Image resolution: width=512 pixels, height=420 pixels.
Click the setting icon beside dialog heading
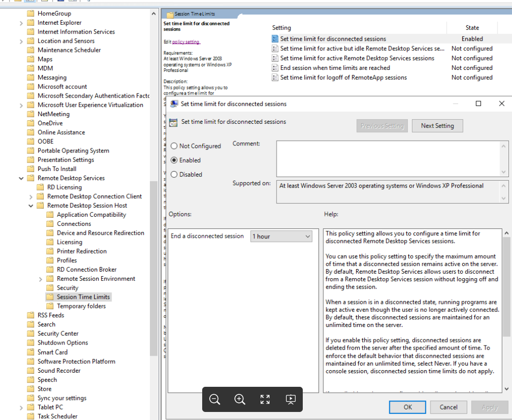(174, 122)
